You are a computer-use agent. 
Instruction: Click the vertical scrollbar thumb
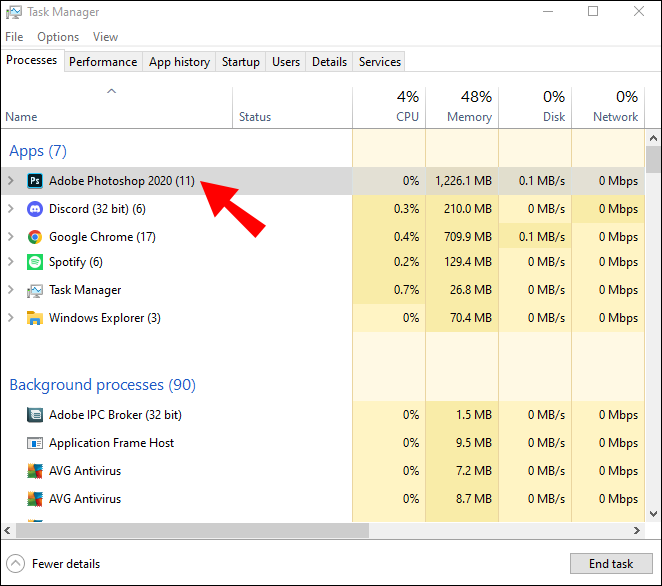pyautogui.click(x=653, y=160)
